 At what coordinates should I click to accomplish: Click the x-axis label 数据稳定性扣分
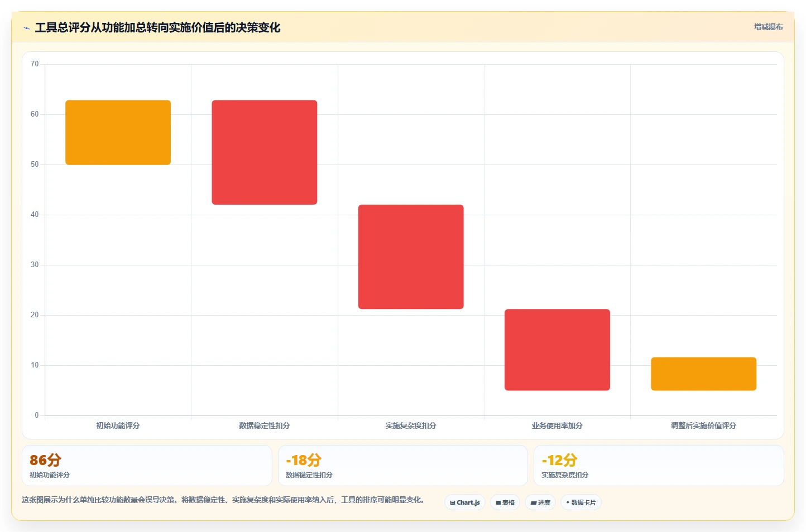(265, 425)
